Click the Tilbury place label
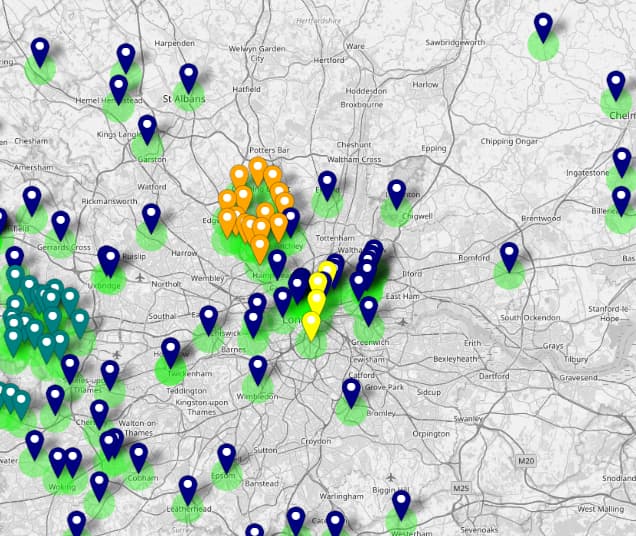This screenshot has width=636, height=536. point(576,359)
